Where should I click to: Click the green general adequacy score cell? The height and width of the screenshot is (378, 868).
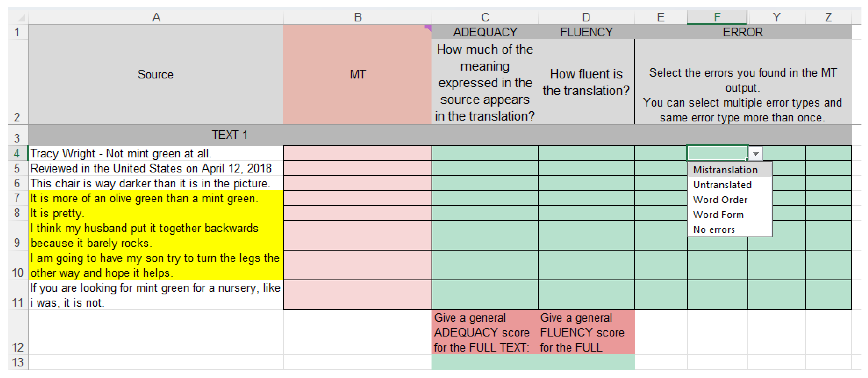click(485, 362)
